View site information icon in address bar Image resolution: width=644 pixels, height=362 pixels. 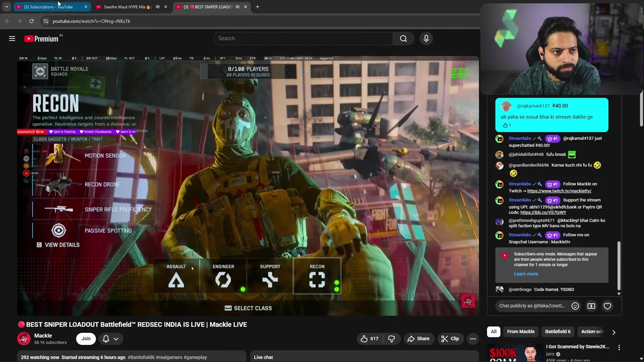[46, 21]
